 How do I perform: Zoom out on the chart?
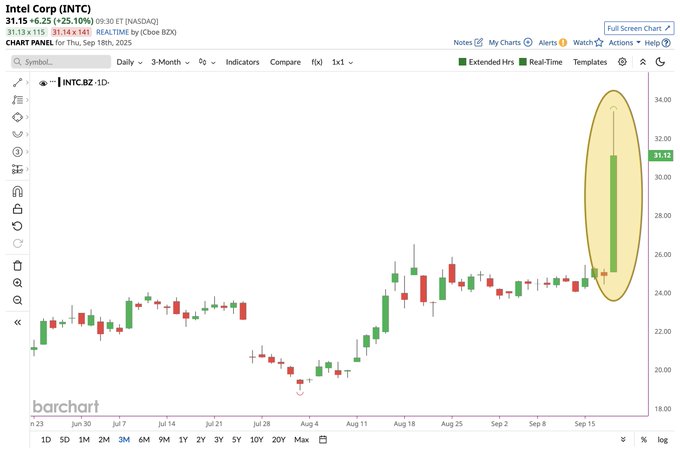tap(17, 300)
